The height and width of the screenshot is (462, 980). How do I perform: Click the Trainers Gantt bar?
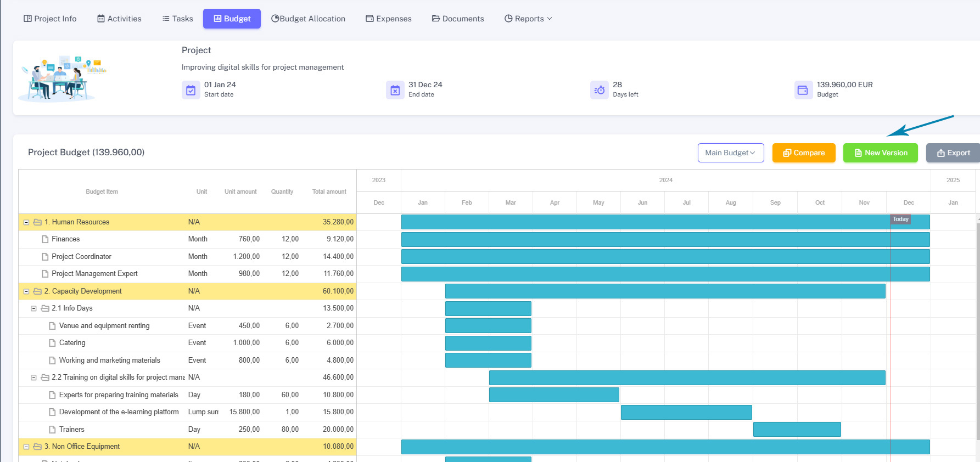point(797,430)
